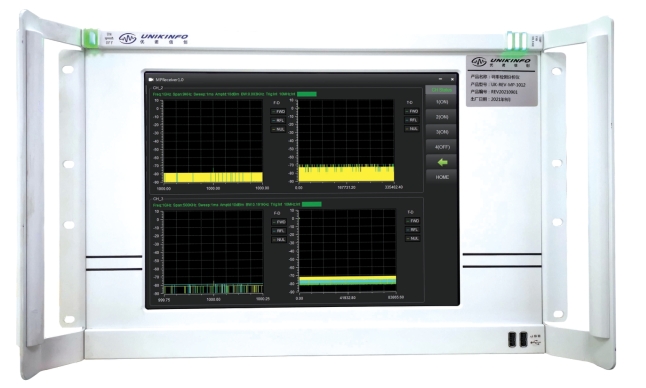646x388 pixels.
Task: Go to HOME screen
Action: coord(442,177)
